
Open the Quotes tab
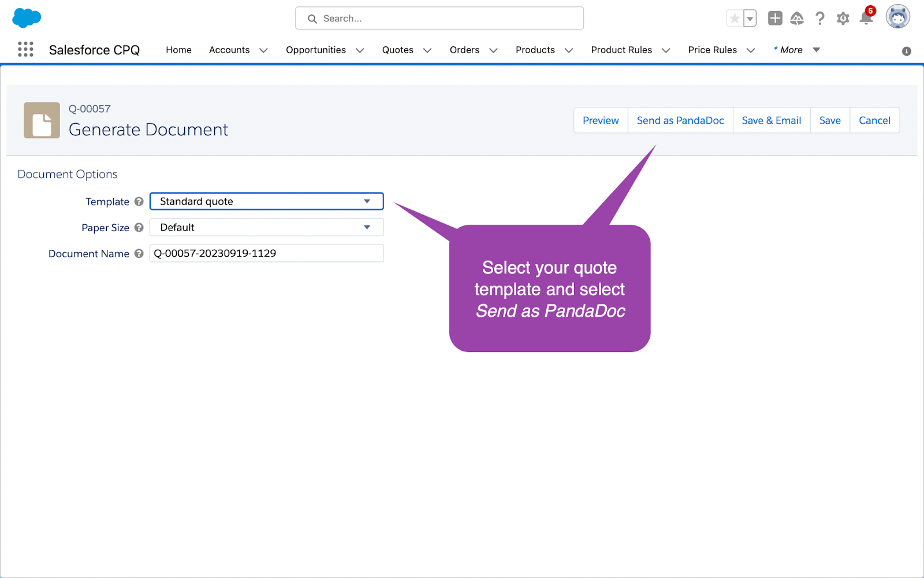[398, 50]
